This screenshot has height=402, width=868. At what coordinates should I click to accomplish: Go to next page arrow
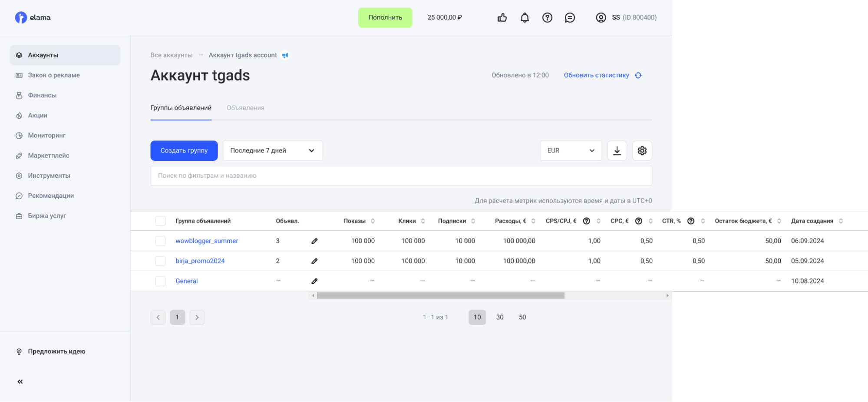[x=197, y=317]
